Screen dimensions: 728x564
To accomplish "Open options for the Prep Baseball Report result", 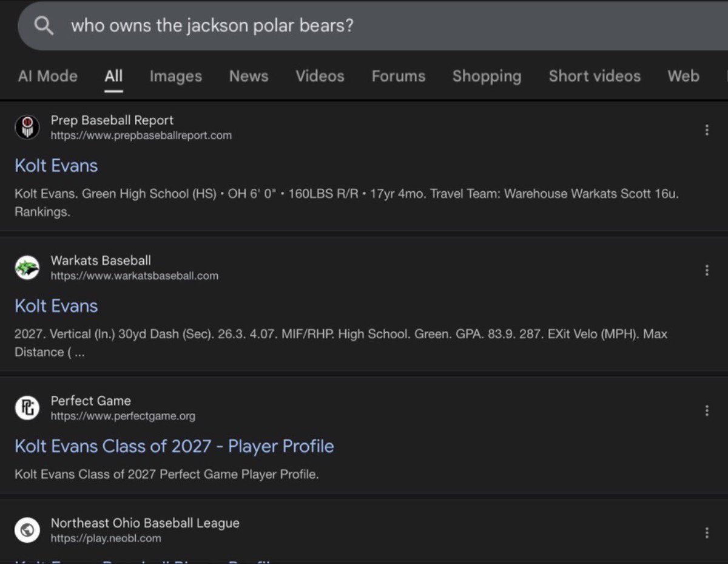I will (x=707, y=129).
